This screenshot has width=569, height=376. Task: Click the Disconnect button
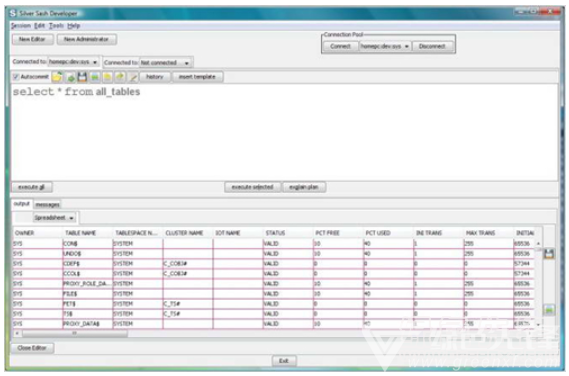[432, 46]
